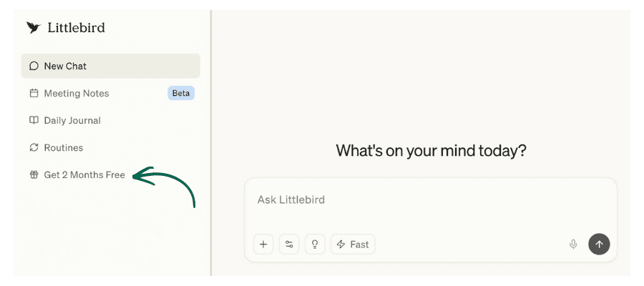
Task: Toggle the lightbulb button in chat box
Action: pyautogui.click(x=315, y=245)
